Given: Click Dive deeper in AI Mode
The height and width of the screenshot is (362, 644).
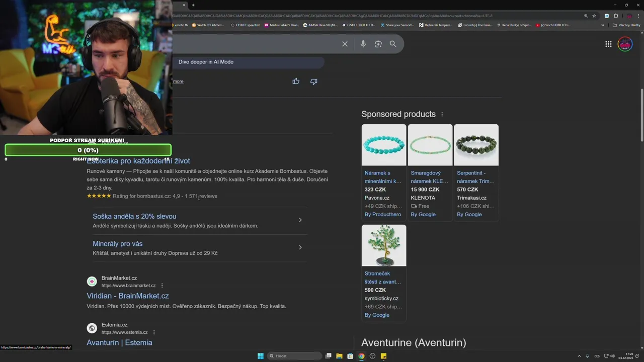Looking at the screenshot, I should pyautogui.click(x=206, y=62).
